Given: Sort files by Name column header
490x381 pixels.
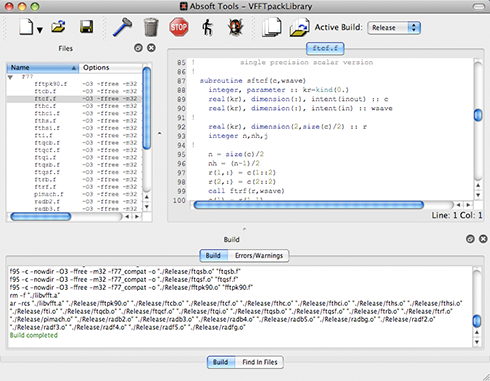Looking at the screenshot, I should click(x=43, y=68).
